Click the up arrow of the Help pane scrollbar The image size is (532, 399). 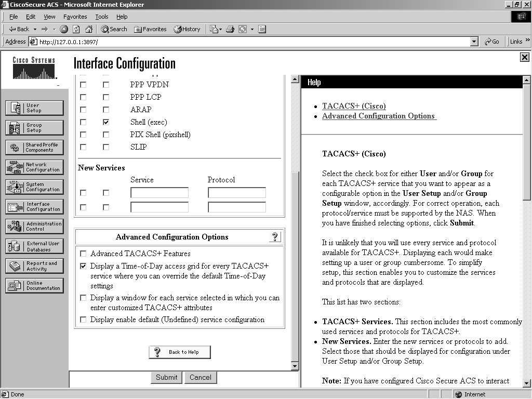click(x=527, y=80)
